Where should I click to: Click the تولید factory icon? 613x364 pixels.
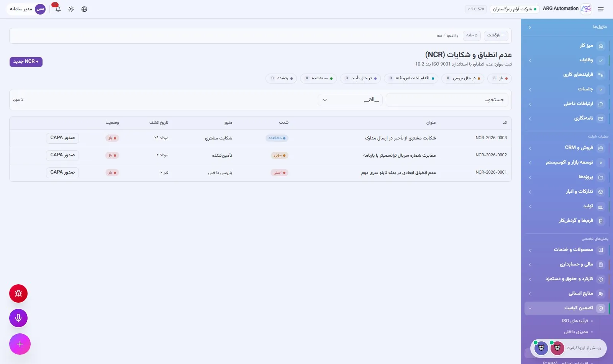pyautogui.click(x=601, y=207)
